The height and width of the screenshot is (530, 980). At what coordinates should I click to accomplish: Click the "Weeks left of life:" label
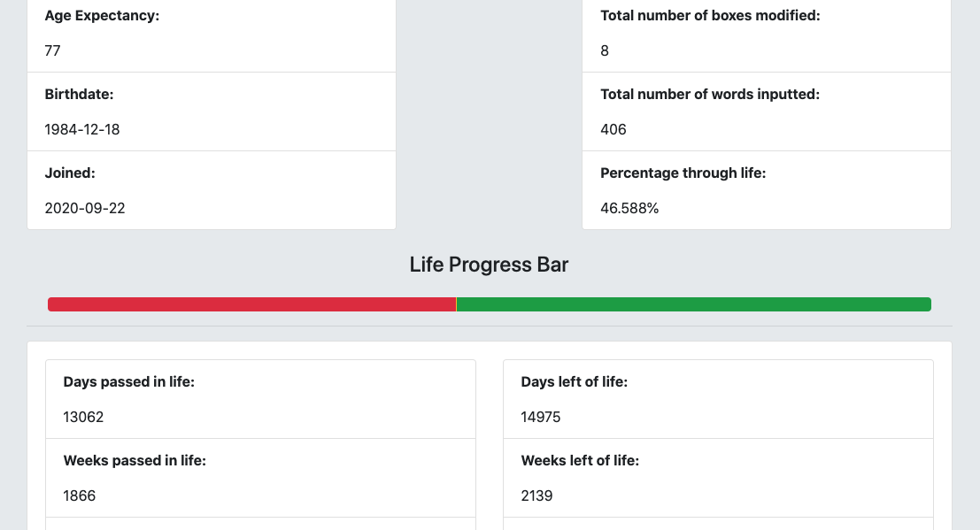point(580,461)
